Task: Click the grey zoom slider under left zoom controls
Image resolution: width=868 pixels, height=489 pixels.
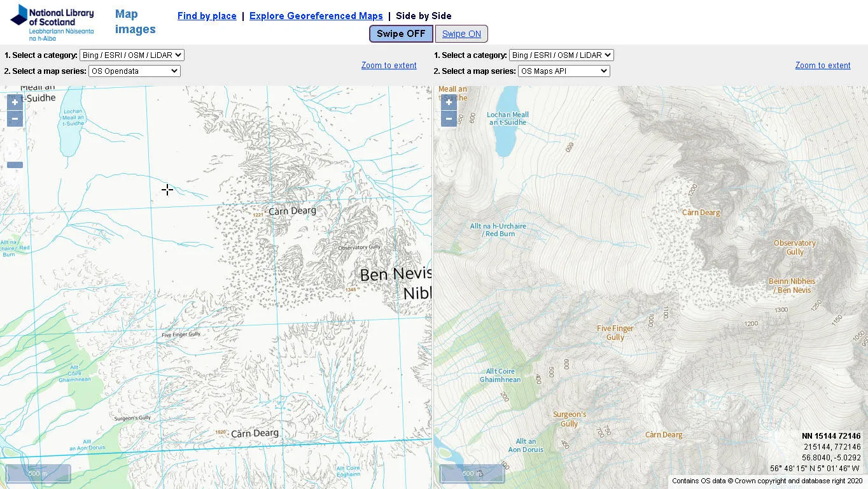Action: point(15,164)
